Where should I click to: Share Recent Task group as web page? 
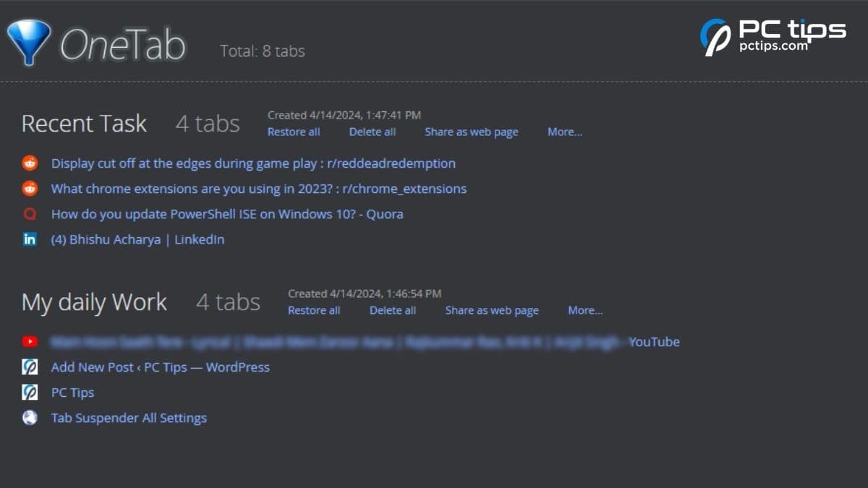click(x=472, y=132)
